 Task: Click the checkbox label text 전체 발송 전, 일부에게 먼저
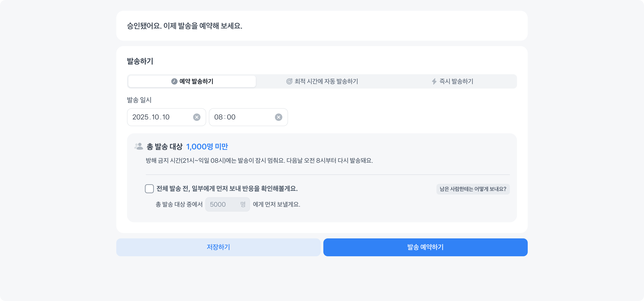[x=227, y=189]
